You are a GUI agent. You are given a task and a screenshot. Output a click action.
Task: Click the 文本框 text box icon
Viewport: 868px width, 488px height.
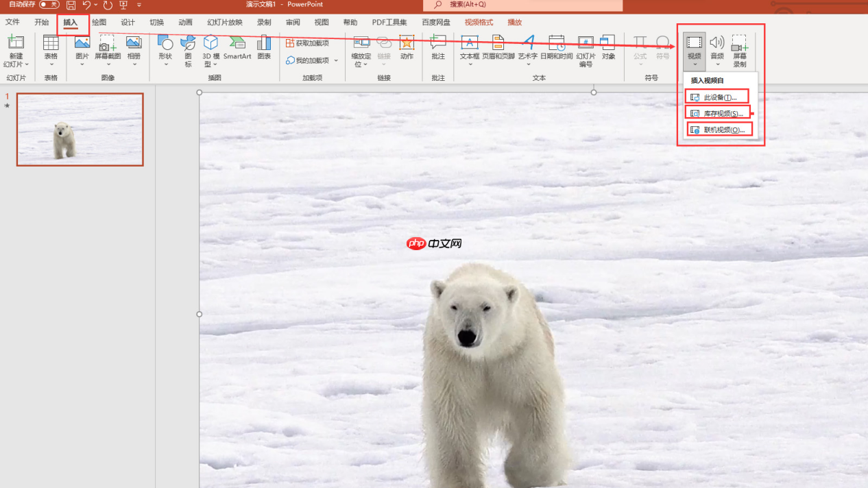(x=470, y=42)
